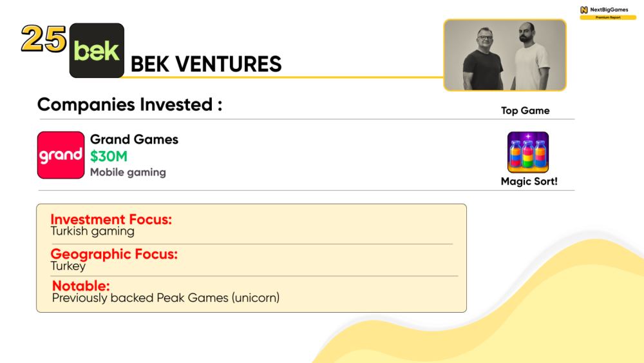This screenshot has width=644, height=363.
Task: Click the NextBigGames logo icon
Action: tap(584, 10)
